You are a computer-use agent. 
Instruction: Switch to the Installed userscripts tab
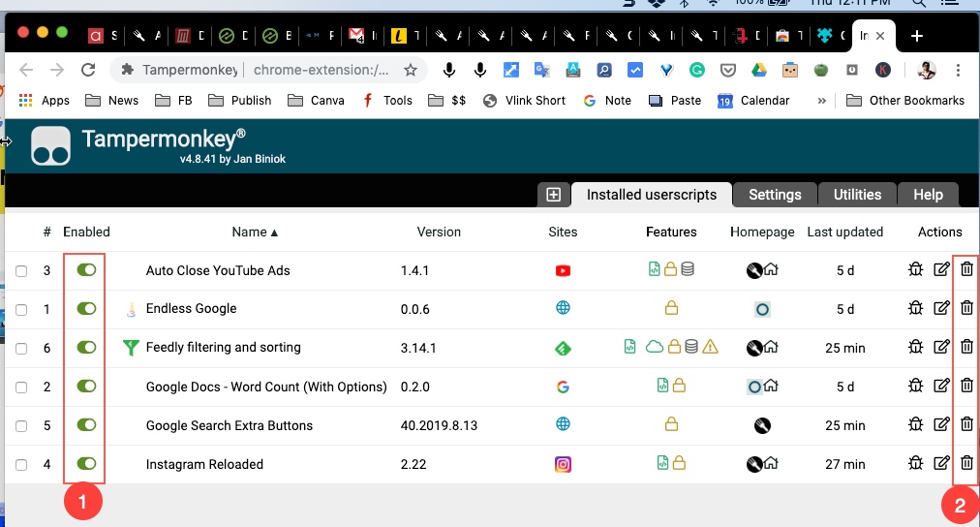[x=652, y=195]
